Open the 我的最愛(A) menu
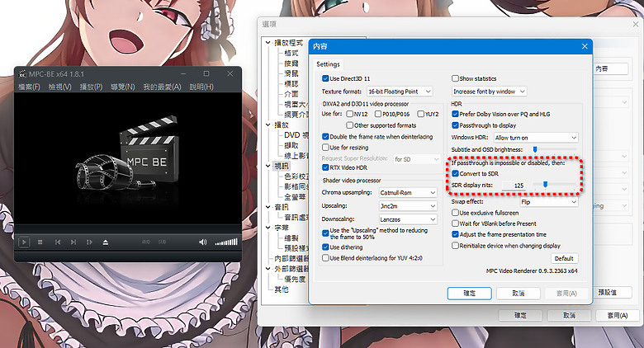Image resolution: width=644 pixels, height=348 pixels. click(162, 87)
